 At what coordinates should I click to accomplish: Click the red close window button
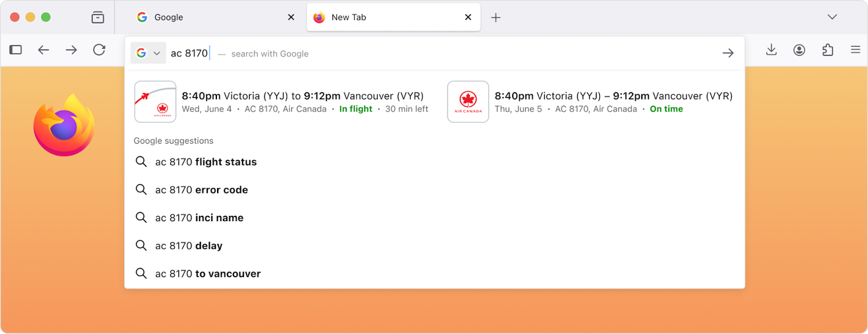pyautogui.click(x=15, y=17)
